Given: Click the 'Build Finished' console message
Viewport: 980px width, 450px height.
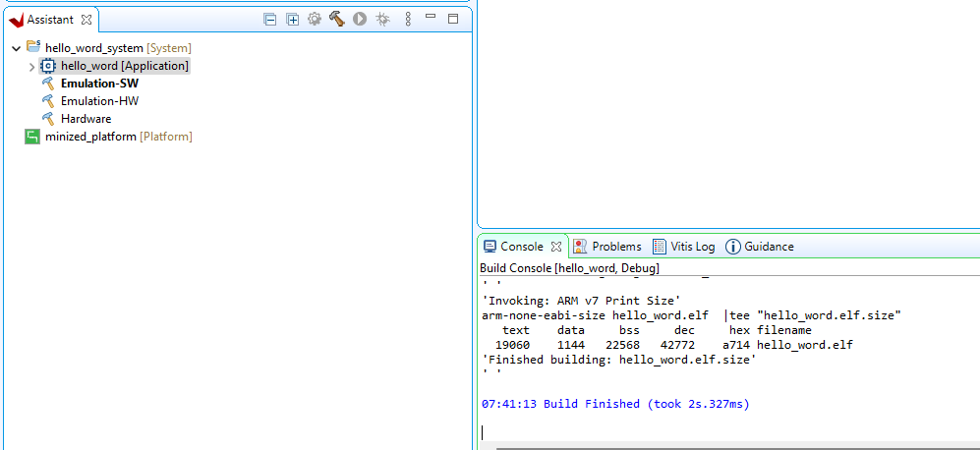Looking at the screenshot, I should tap(615, 404).
